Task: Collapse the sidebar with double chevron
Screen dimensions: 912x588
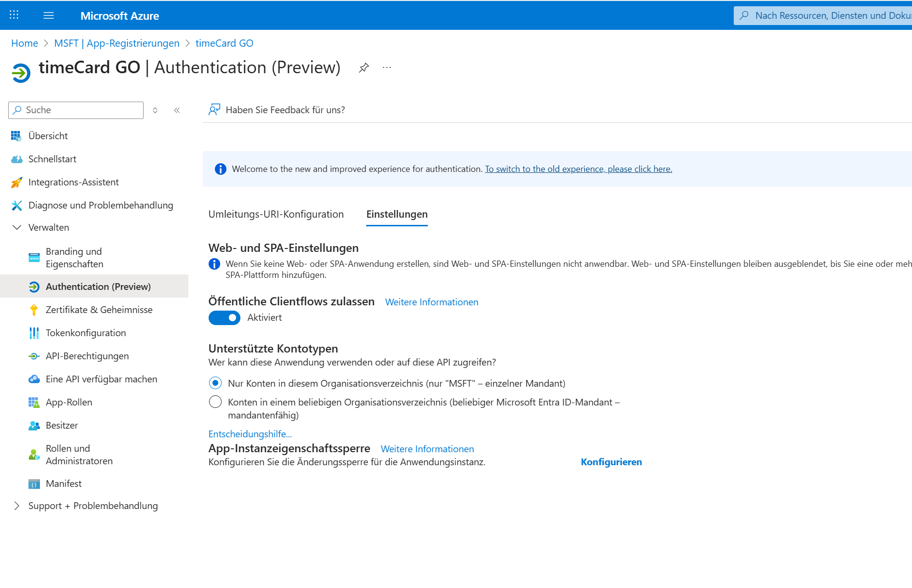Action: click(177, 110)
